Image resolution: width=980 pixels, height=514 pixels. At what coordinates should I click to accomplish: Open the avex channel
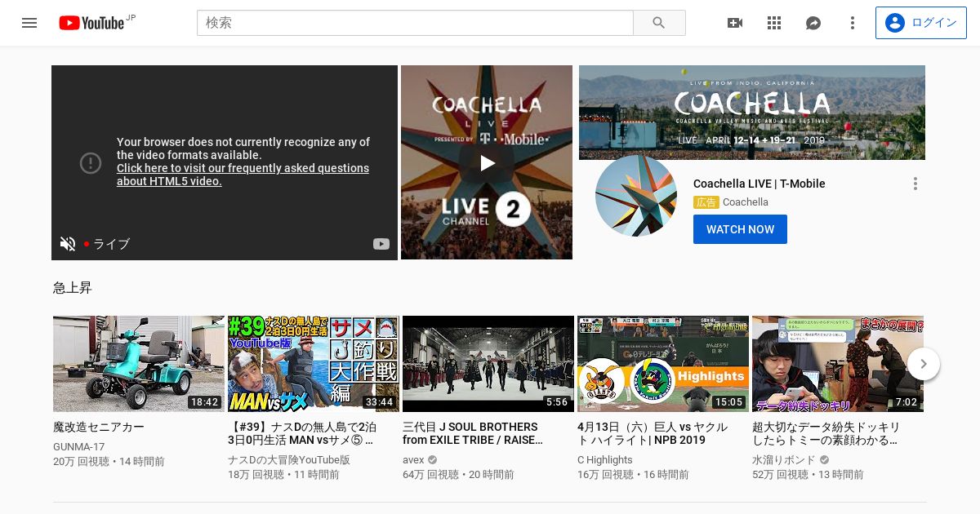(413, 460)
